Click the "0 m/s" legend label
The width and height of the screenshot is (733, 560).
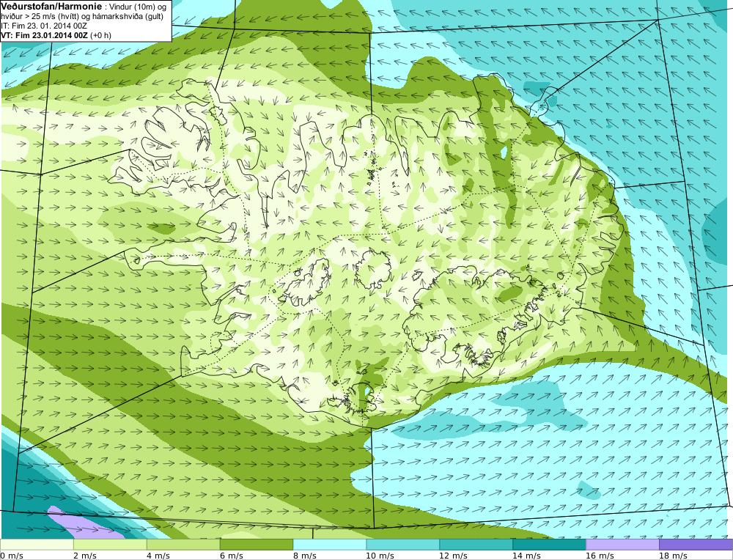tap(12, 556)
